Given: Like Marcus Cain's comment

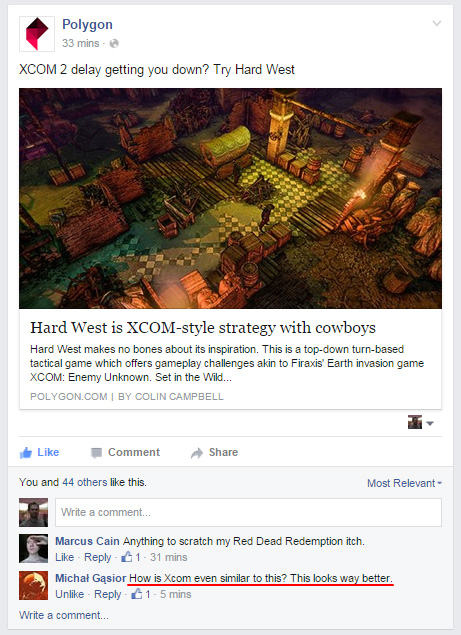Looking at the screenshot, I should coord(64,557).
